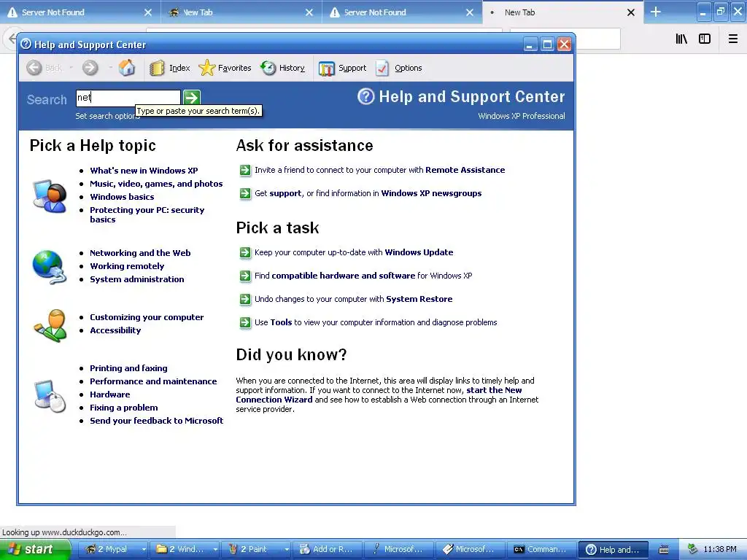Open the Windows Start menu

tap(35, 550)
